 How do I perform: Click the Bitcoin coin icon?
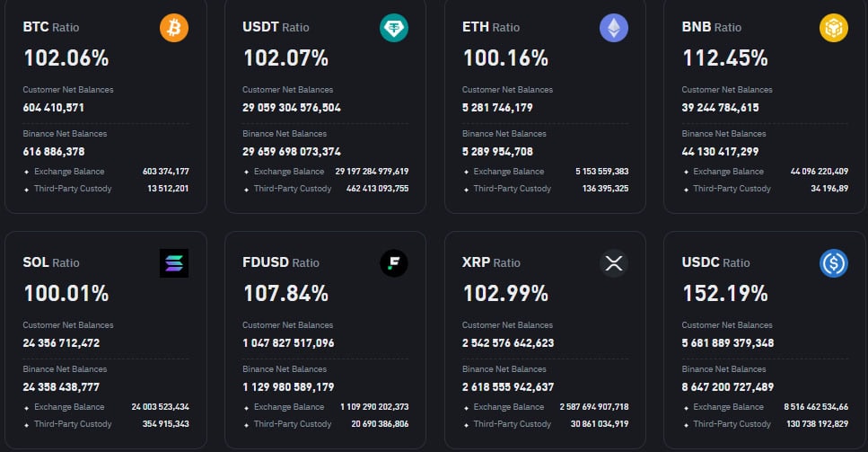[x=174, y=28]
